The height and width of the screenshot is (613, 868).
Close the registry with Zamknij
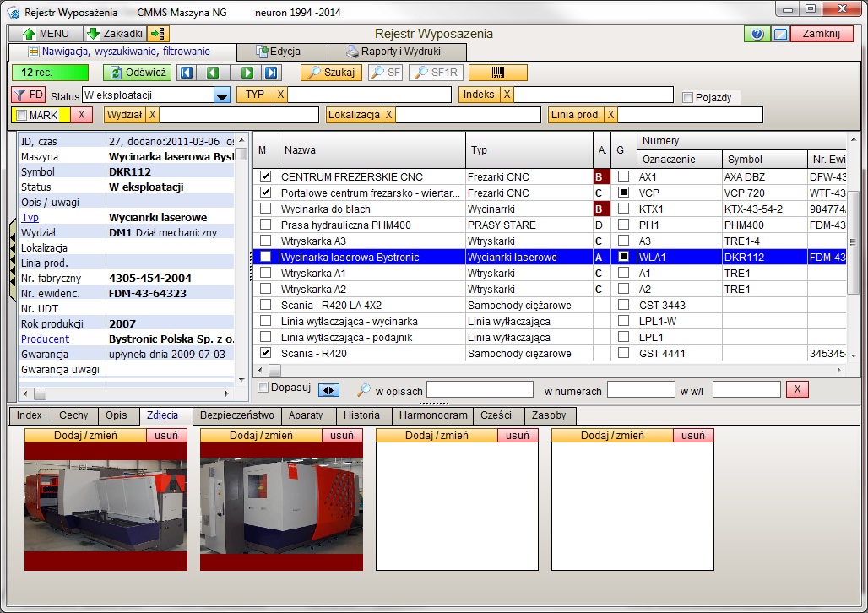point(822,35)
